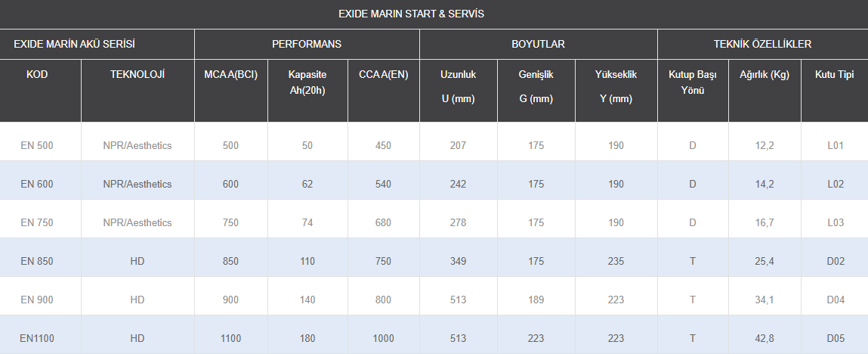
Task: Click the Kutu Tipi header
Action: 835,74
